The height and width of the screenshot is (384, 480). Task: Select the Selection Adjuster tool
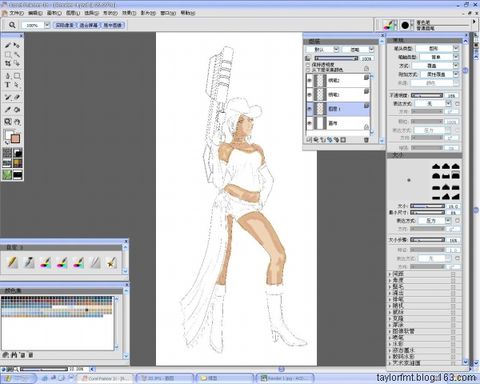click(x=17, y=63)
